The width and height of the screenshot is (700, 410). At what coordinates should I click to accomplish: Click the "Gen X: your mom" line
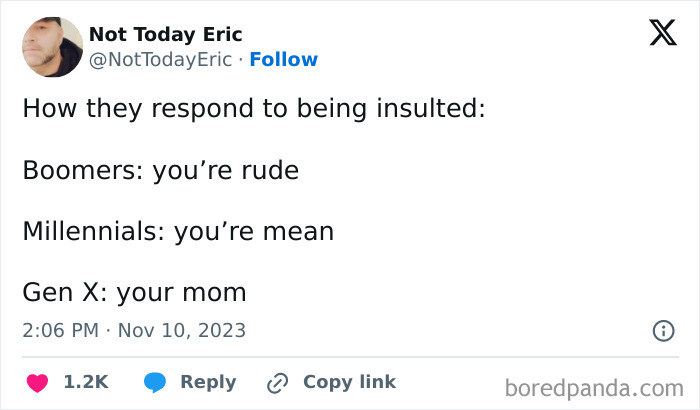(134, 293)
